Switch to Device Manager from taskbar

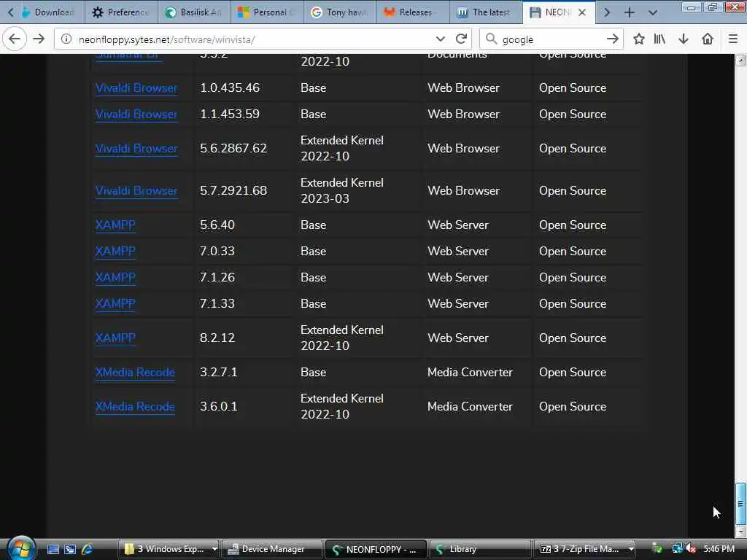click(x=272, y=549)
